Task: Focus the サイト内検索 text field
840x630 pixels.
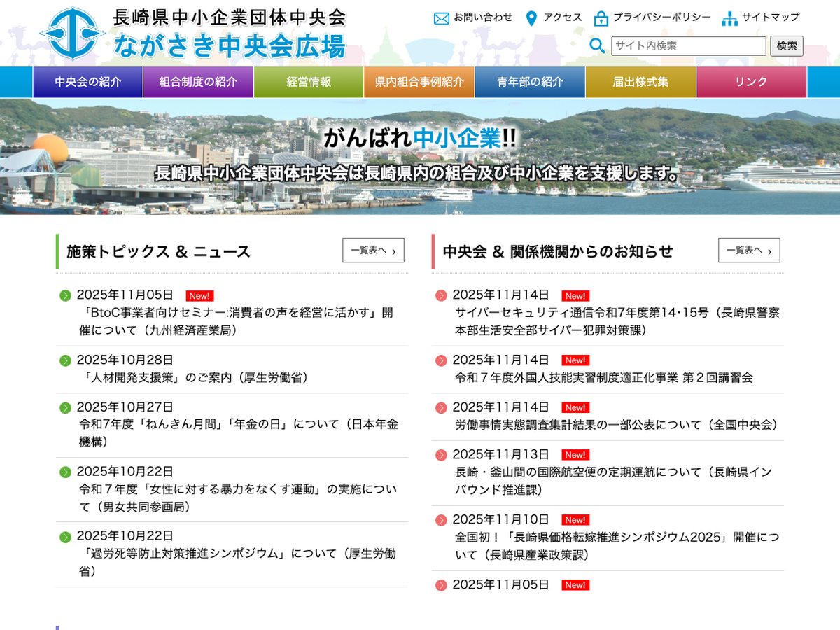Action: [688, 46]
